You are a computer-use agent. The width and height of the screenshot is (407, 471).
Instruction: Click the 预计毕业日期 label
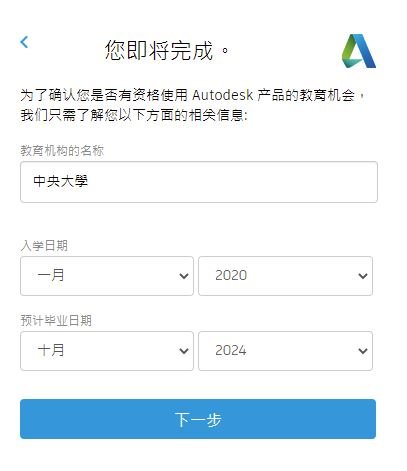click(56, 321)
